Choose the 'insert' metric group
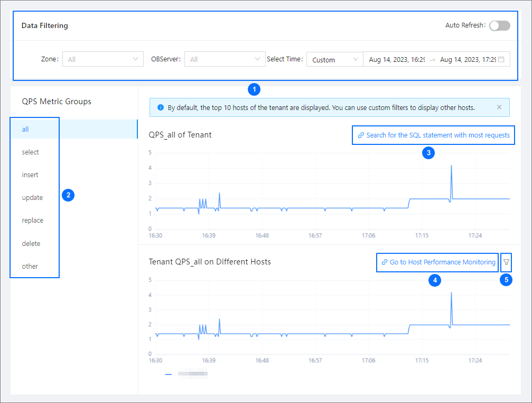 [x=30, y=175]
